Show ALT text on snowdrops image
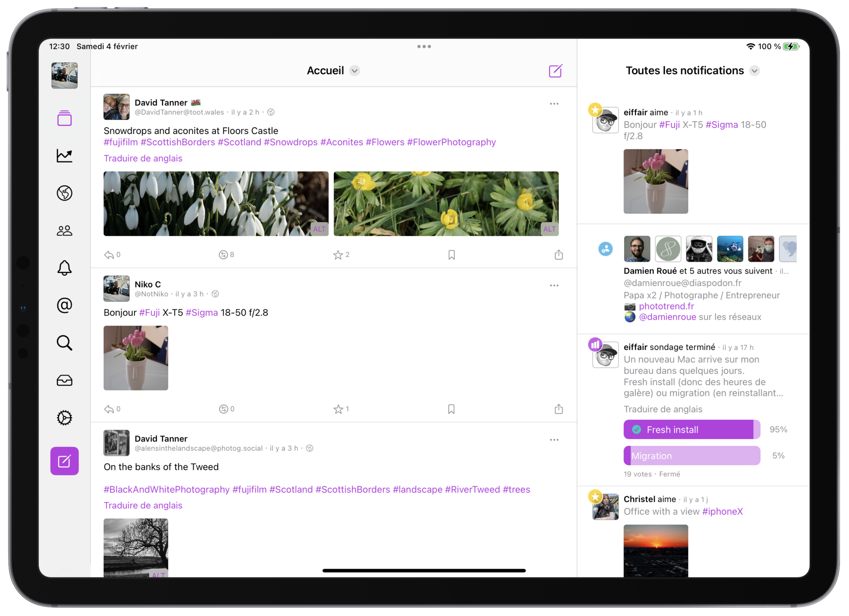This screenshot has width=849, height=616. (x=319, y=229)
